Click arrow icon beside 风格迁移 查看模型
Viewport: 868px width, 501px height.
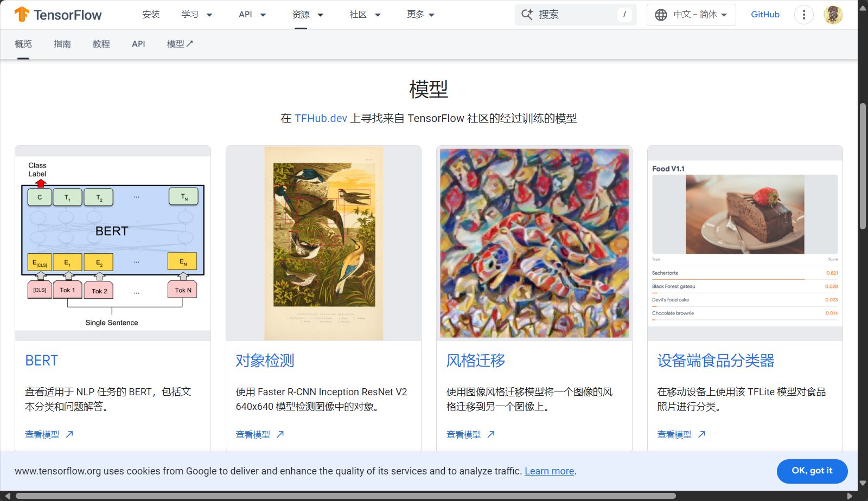(x=491, y=434)
